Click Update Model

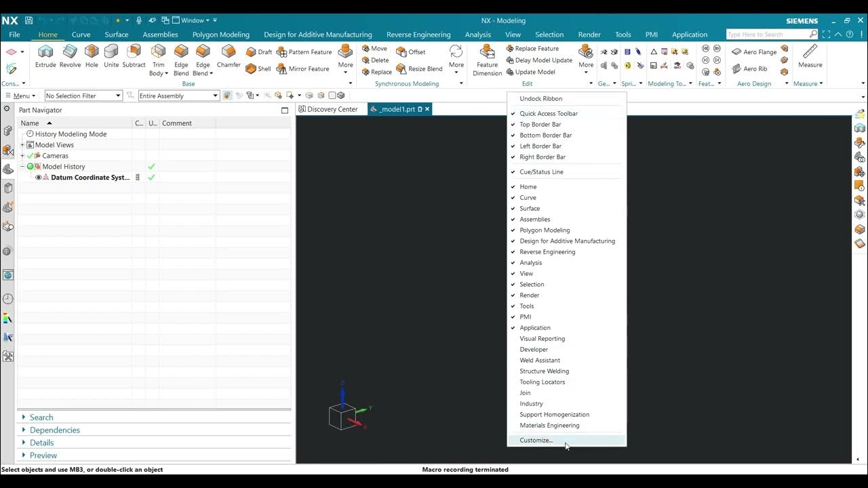click(x=530, y=72)
